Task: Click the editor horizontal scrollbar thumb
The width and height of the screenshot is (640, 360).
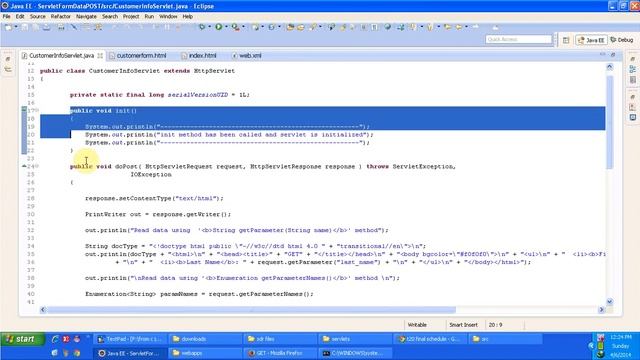Action: click(251, 310)
